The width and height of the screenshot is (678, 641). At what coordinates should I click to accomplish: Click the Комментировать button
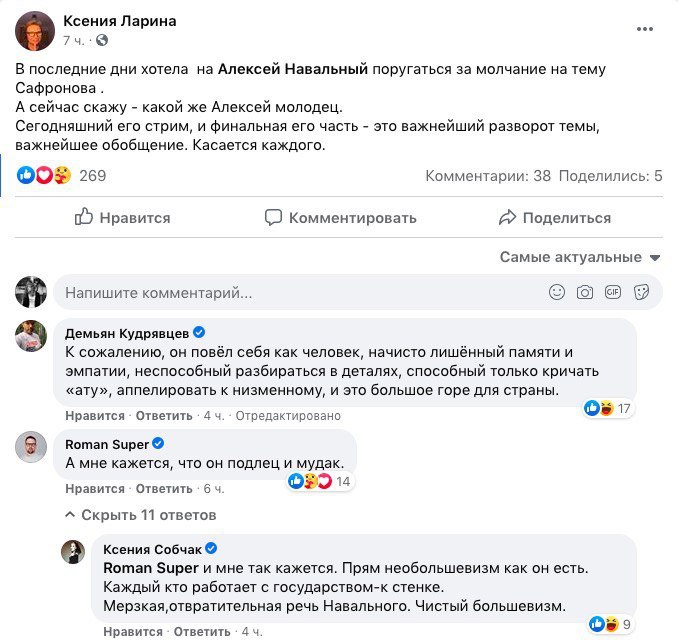340,217
